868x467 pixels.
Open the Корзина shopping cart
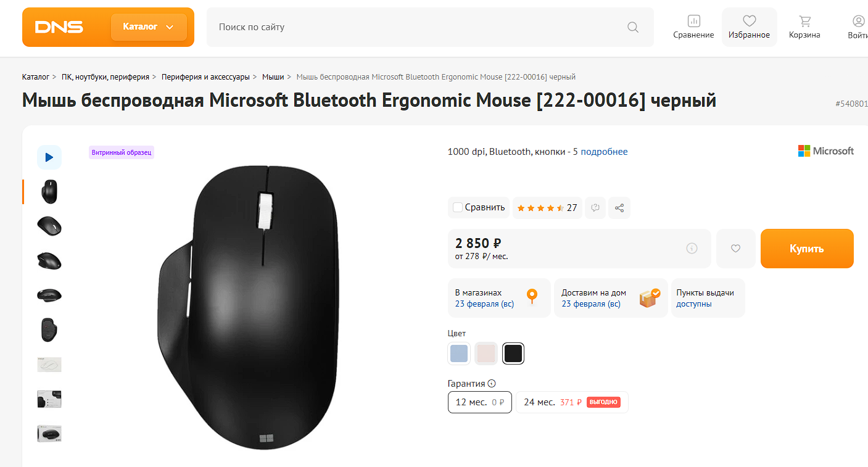(x=804, y=27)
